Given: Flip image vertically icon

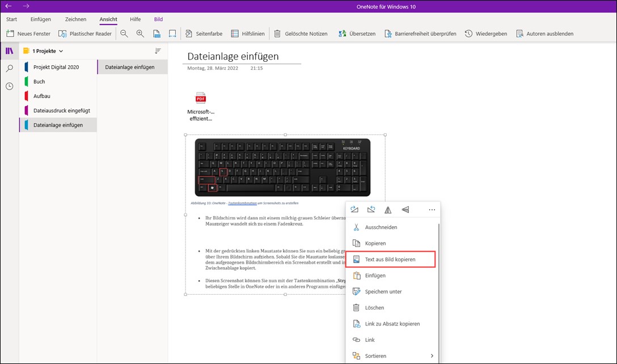Looking at the screenshot, I should point(405,210).
